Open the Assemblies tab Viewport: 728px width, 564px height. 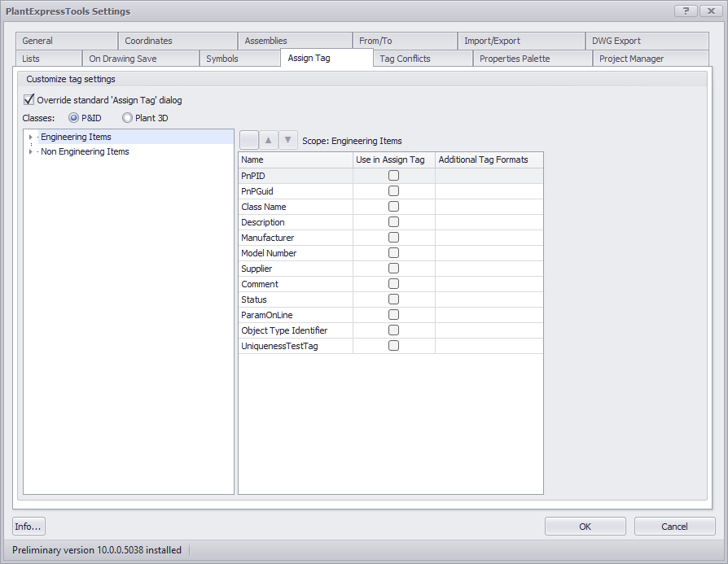point(295,41)
